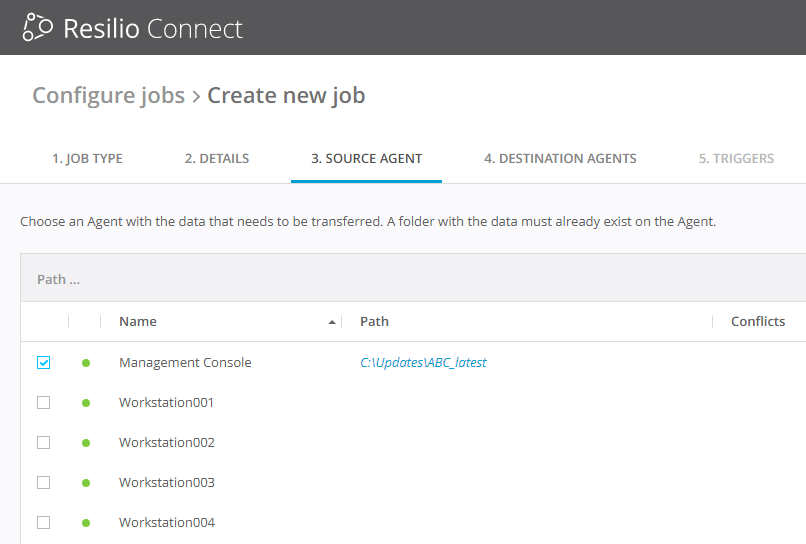Open the C:\Updates\ABC_latest path link
The height and width of the screenshot is (544, 806).
point(423,363)
